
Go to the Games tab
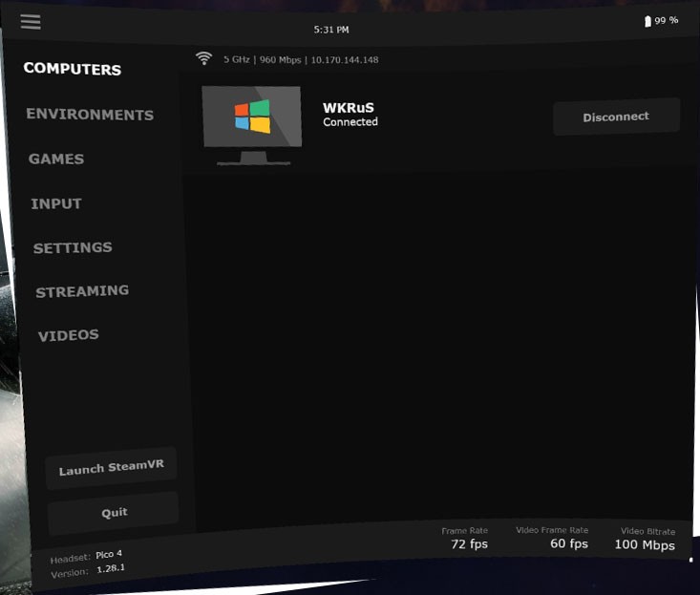(56, 159)
